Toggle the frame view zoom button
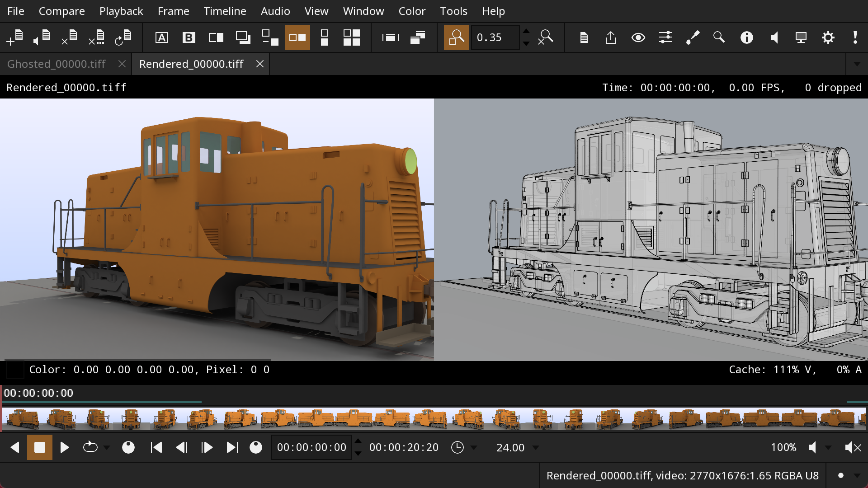The width and height of the screenshot is (868, 488). (456, 38)
